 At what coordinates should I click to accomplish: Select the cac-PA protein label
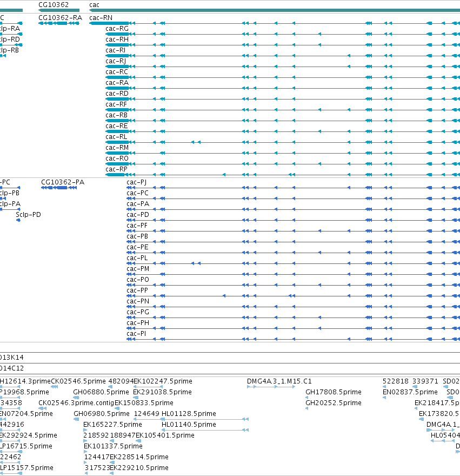pyautogui.click(x=138, y=204)
